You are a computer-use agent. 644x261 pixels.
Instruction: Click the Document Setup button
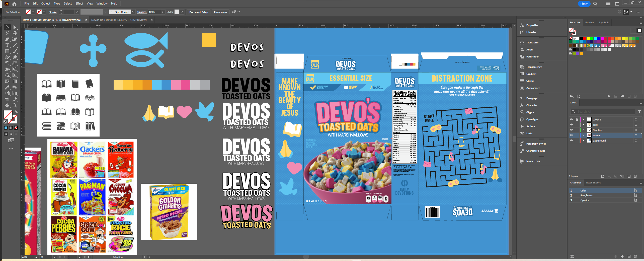tap(198, 12)
